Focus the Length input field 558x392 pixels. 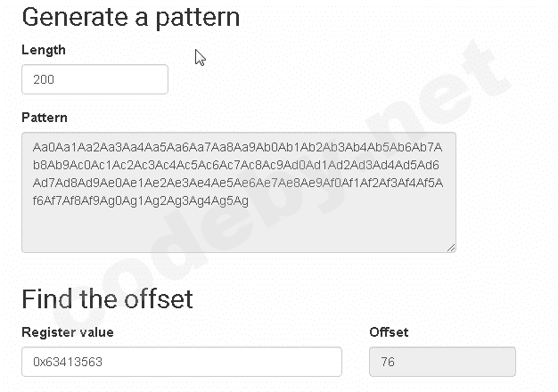pyautogui.click(x=94, y=79)
